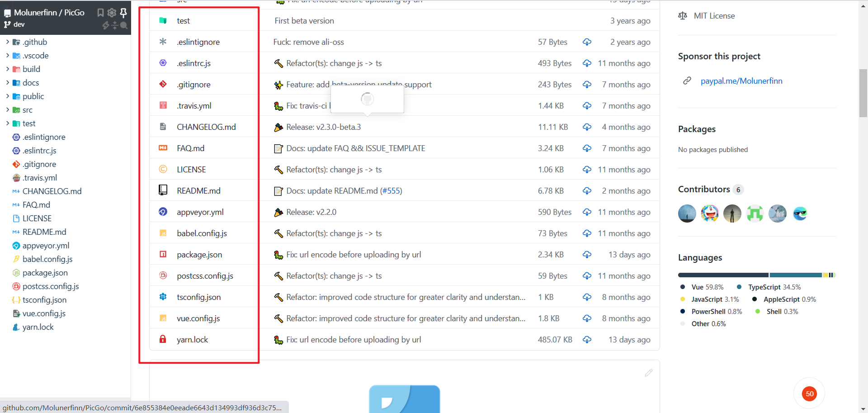Expand the test folder in tree
The width and height of the screenshot is (868, 413).
(x=8, y=123)
